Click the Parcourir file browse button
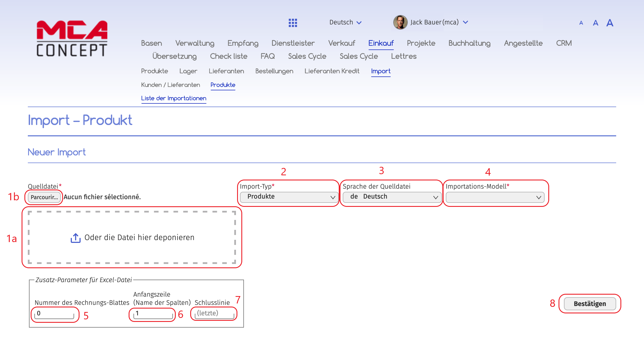Image resolution: width=644 pixels, height=358 pixels. pos(43,197)
